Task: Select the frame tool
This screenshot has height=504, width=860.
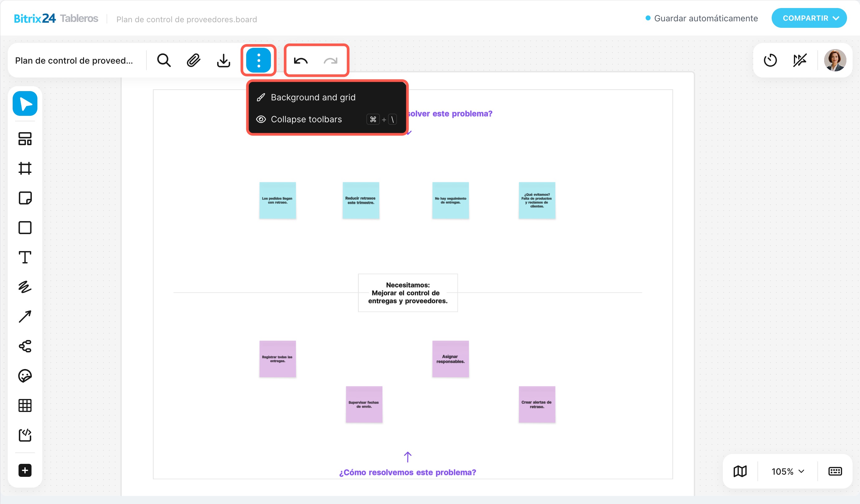Action: (25, 168)
